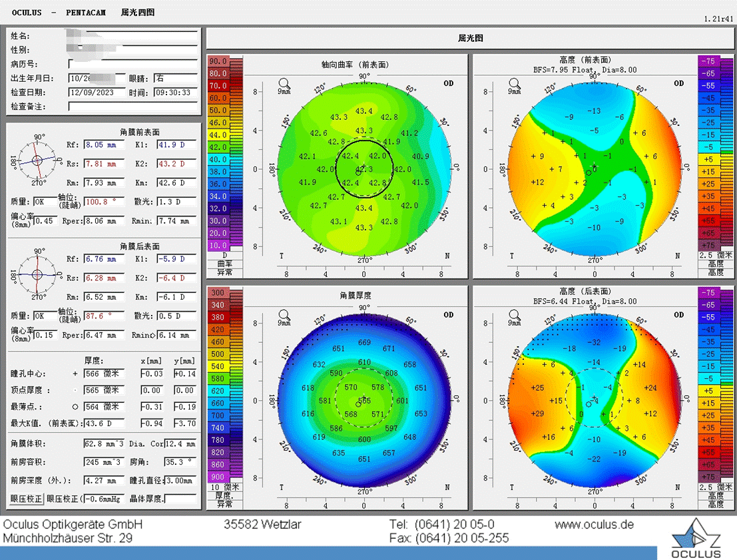
Task: Select the 90.0 swatch in the curvature scale
Action: click(x=218, y=61)
